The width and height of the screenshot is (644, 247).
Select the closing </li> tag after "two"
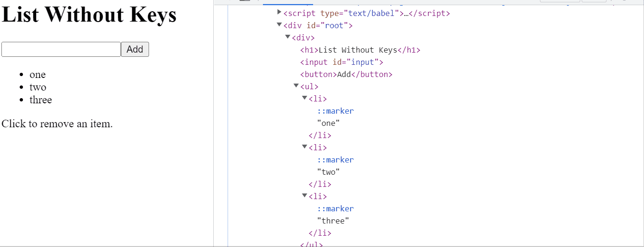pos(320,184)
